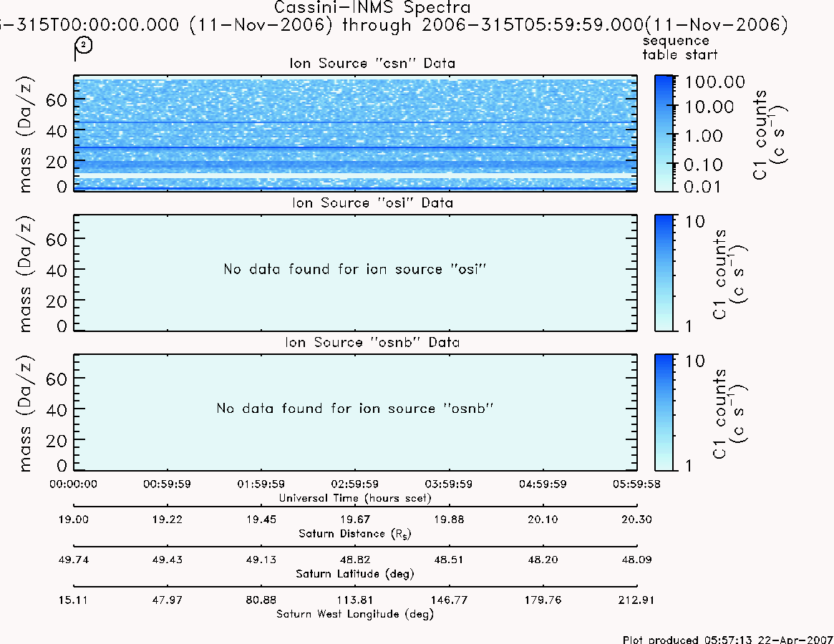Click west longitude value 212.91
Screen dimensions: 834x644
[x=636, y=600]
